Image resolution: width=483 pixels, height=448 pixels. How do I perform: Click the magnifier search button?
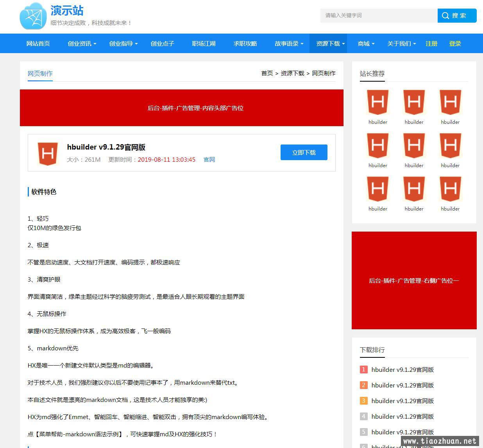[456, 16]
